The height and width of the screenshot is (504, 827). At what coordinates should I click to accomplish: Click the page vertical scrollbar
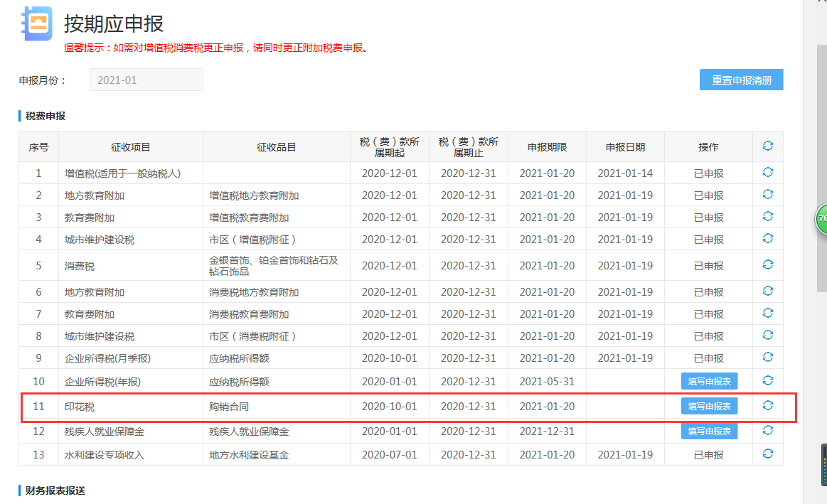click(x=821, y=142)
